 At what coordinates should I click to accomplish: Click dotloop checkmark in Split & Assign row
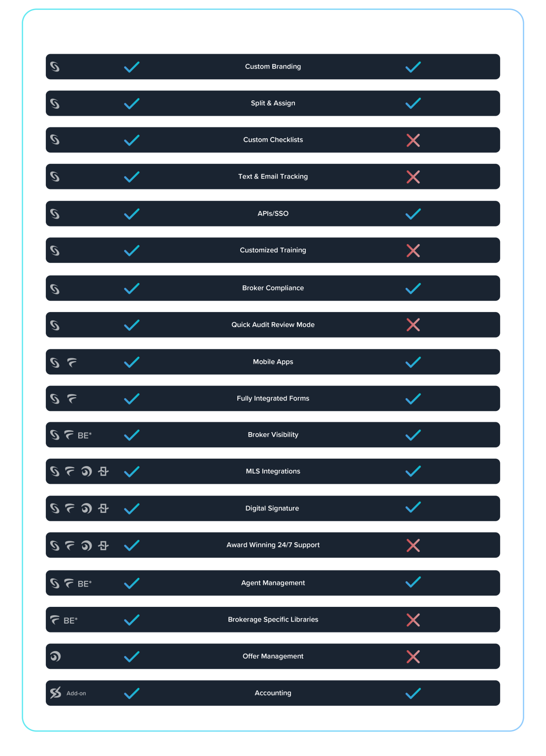click(x=413, y=103)
